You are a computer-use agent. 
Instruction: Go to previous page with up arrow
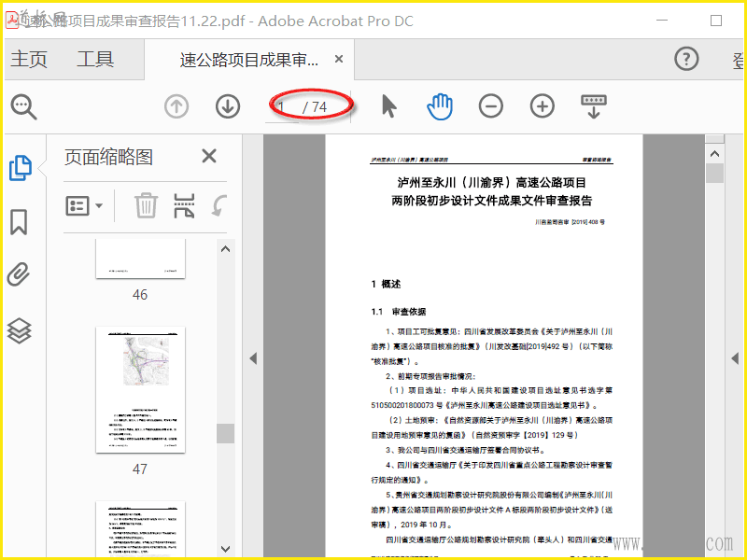click(176, 106)
